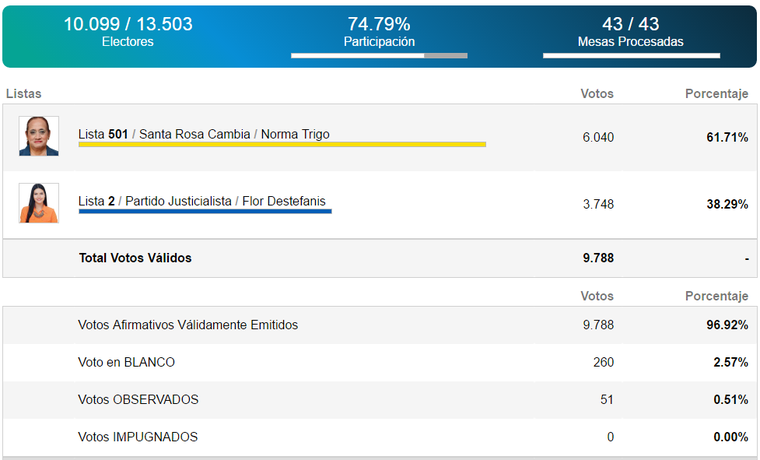
Task: Click the Participación progress bar
Action: click(x=379, y=56)
